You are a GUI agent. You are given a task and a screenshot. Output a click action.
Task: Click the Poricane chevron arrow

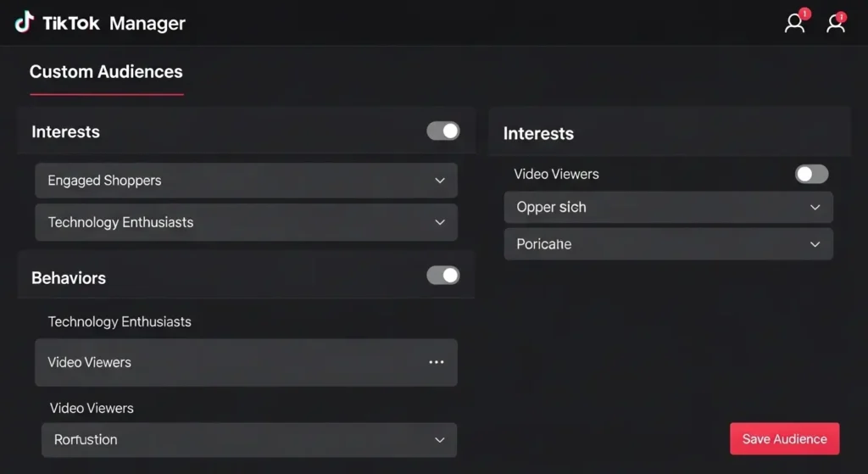(x=815, y=244)
